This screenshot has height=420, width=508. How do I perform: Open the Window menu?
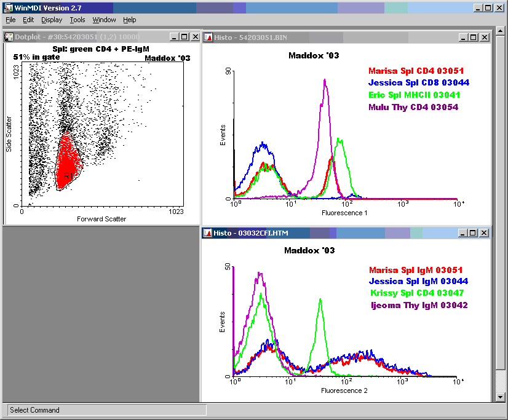[x=104, y=20]
